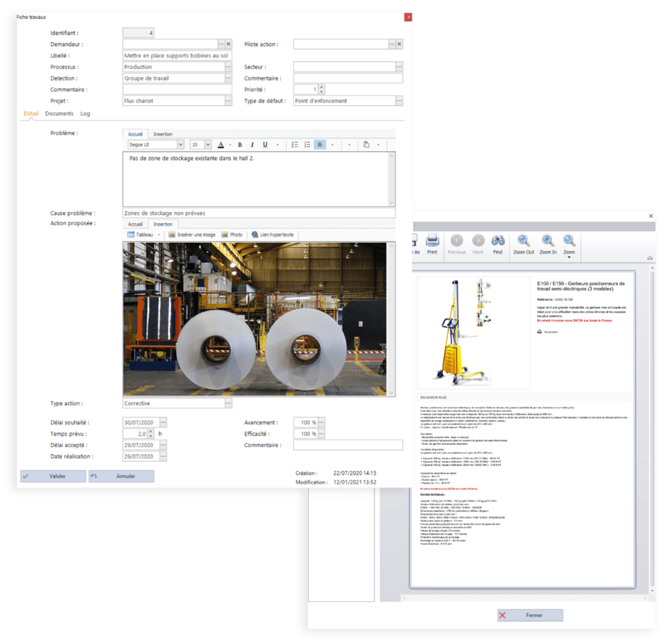Select Insertion tab in Problème editor
The height and width of the screenshot is (644, 664).
pyautogui.click(x=163, y=134)
